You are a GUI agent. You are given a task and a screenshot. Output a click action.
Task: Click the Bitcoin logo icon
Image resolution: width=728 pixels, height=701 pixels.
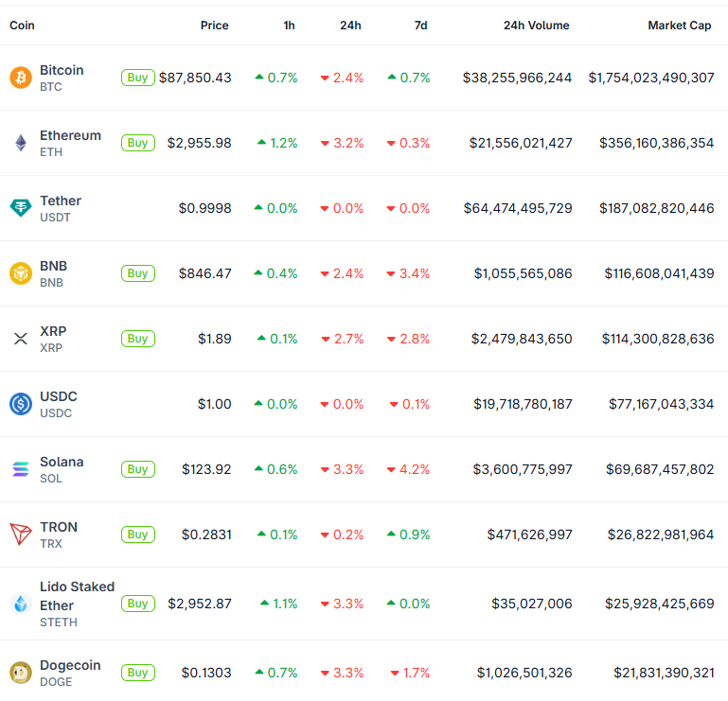click(x=20, y=78)
